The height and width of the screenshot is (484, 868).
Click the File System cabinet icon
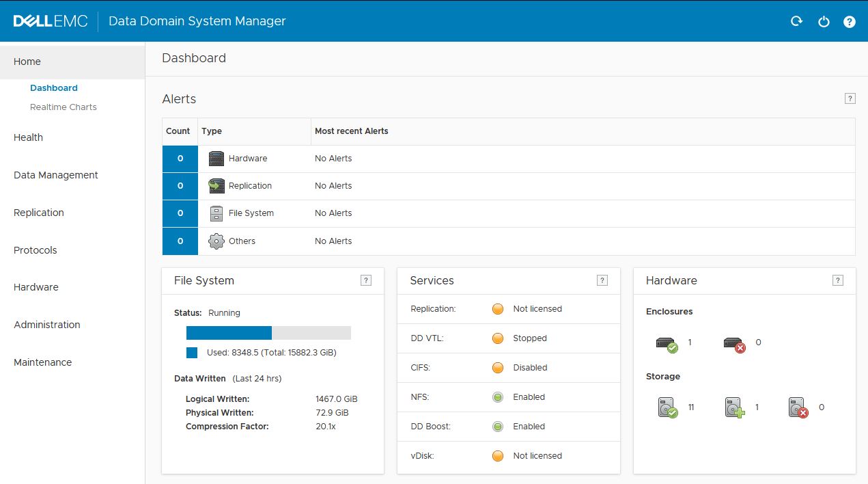(x=216, y=213)
